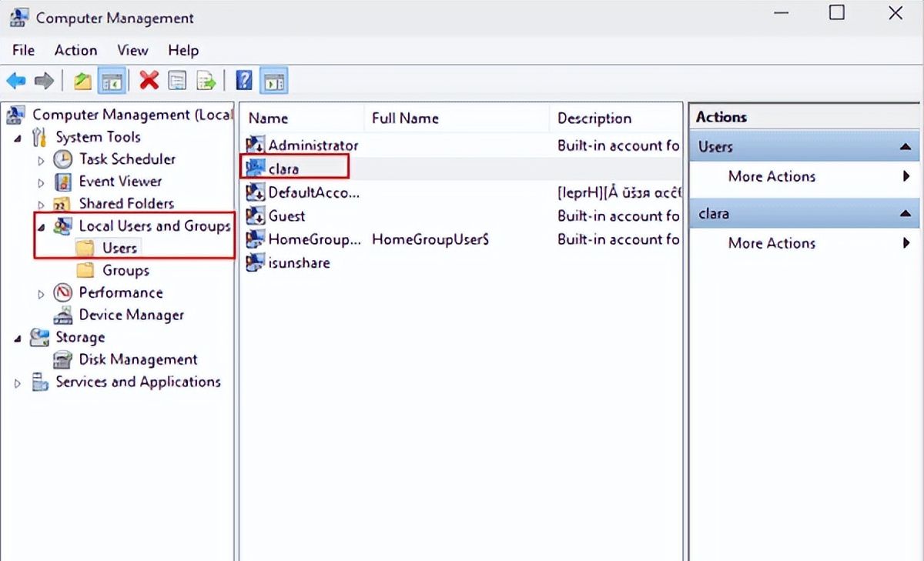Select Computer Management (Local) root node
924x561 pixels.
click(132, 115)
